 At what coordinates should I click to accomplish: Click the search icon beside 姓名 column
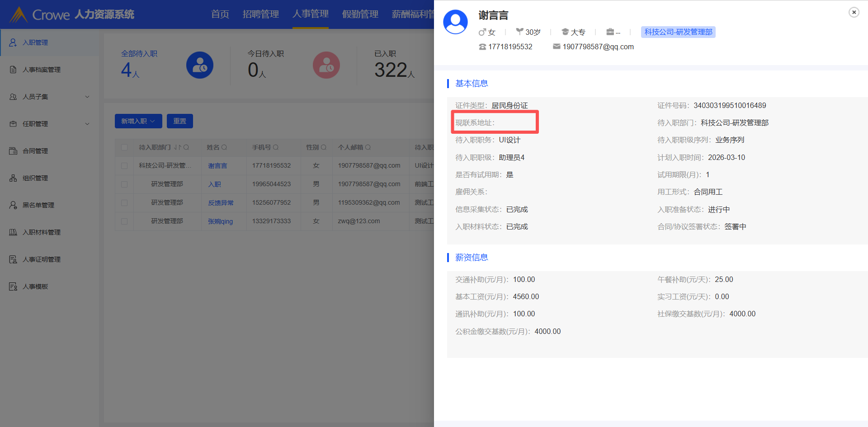point(224,147)
